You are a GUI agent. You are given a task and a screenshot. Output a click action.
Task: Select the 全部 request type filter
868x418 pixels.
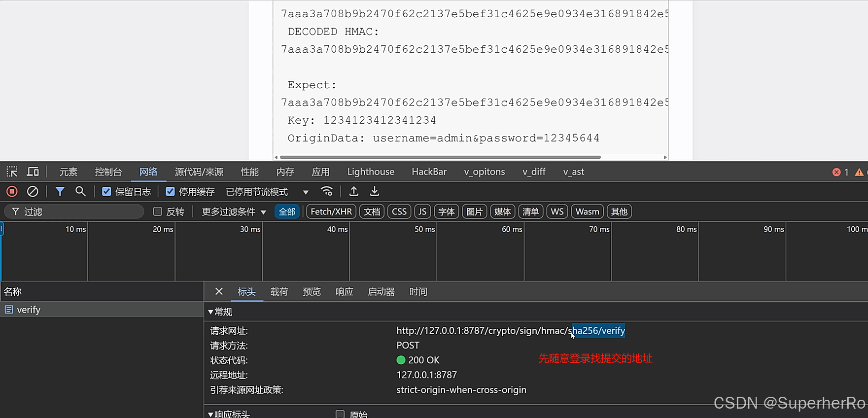287,211
